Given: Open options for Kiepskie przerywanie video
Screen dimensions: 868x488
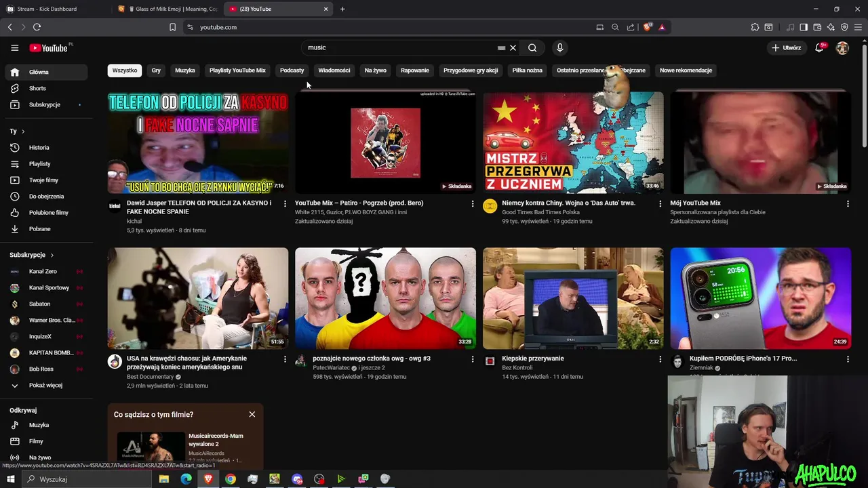Looking at the screenshot, I should pos(660,359).
